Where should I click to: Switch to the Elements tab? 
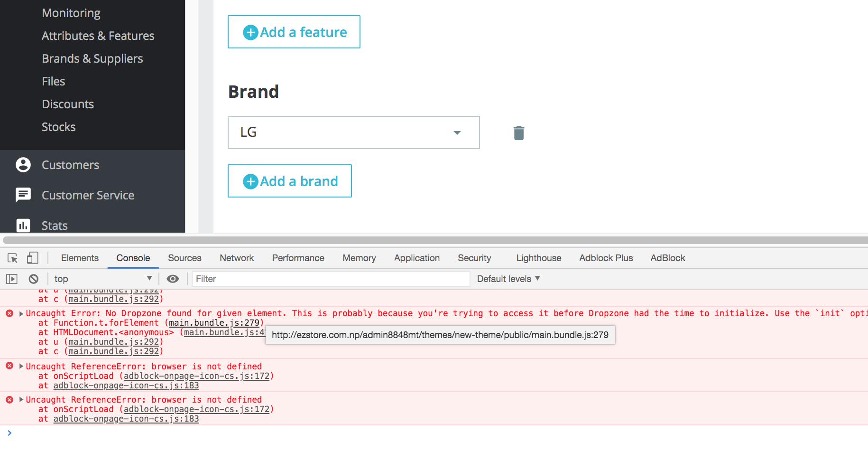click(80, 258)
